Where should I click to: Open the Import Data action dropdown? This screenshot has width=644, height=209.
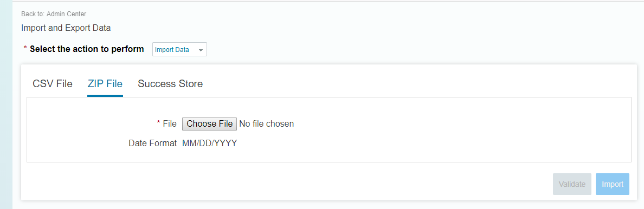point(179,50)
